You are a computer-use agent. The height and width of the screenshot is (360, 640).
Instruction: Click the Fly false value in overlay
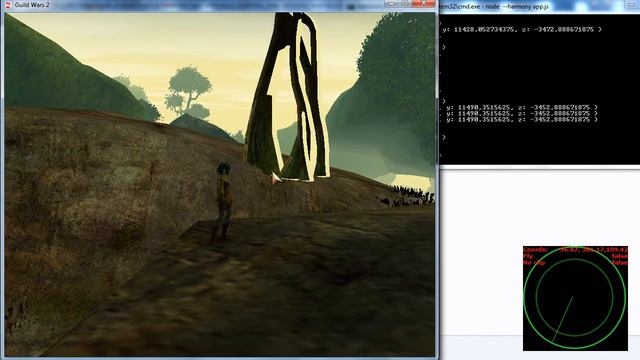coord(620,256)
